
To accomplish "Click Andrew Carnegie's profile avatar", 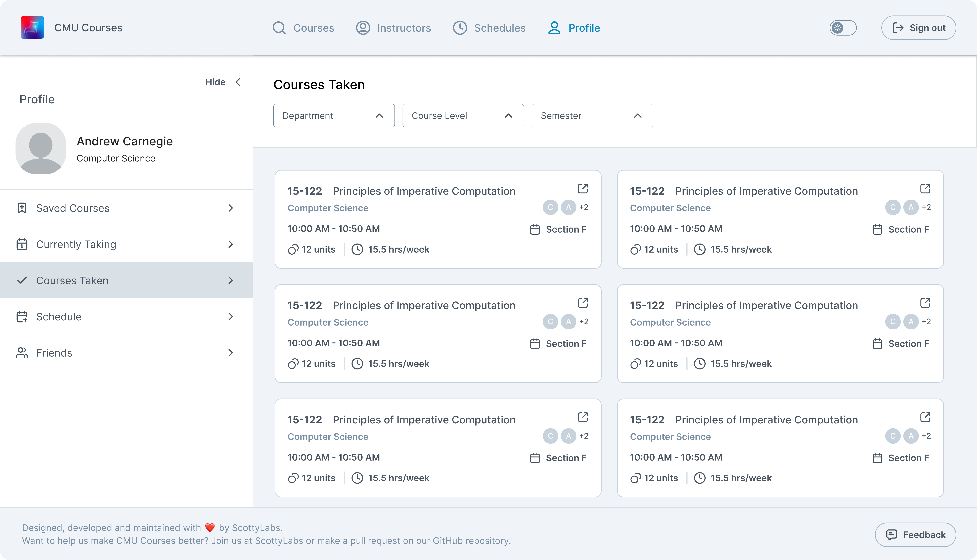I will [x=41, y=148].
